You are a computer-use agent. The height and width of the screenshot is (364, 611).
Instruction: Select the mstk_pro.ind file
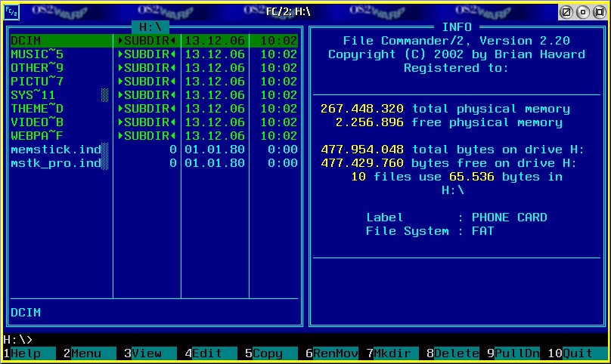[154, 163]
